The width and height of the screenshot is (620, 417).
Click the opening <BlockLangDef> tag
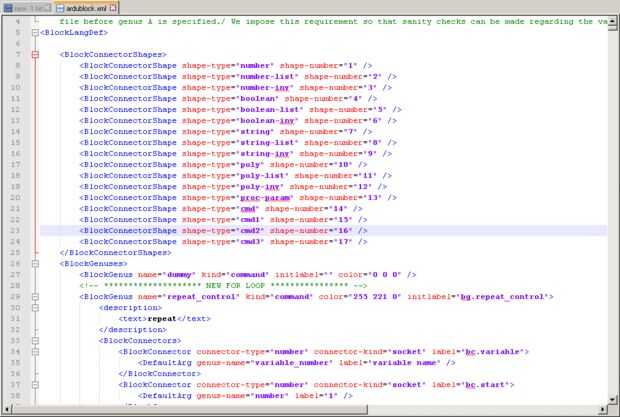pos(74,33)
